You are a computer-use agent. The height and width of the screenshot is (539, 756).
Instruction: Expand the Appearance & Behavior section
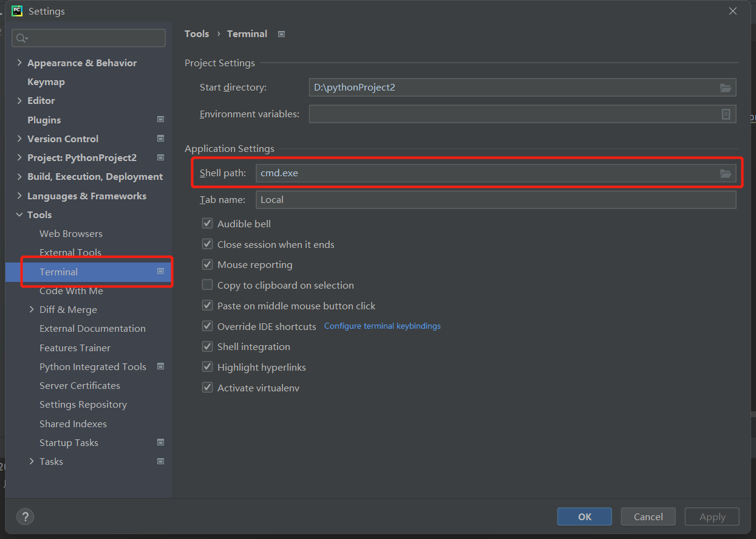(19, 62)
